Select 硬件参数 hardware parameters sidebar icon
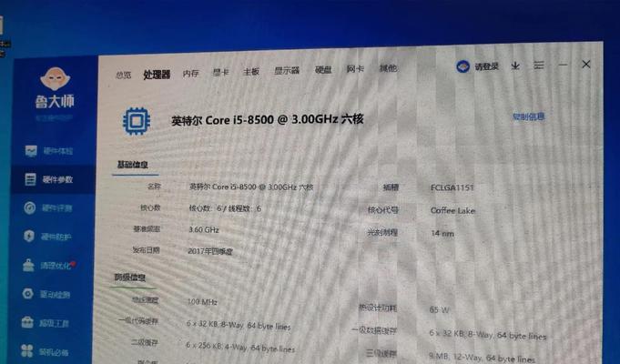Image resolution: width=620 pixels, height=364 pixels. [x=30, y=179]
